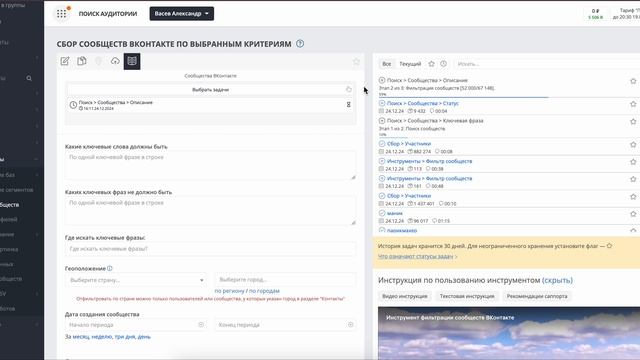
Task: Set period to три дня
Action: [124, 337]
